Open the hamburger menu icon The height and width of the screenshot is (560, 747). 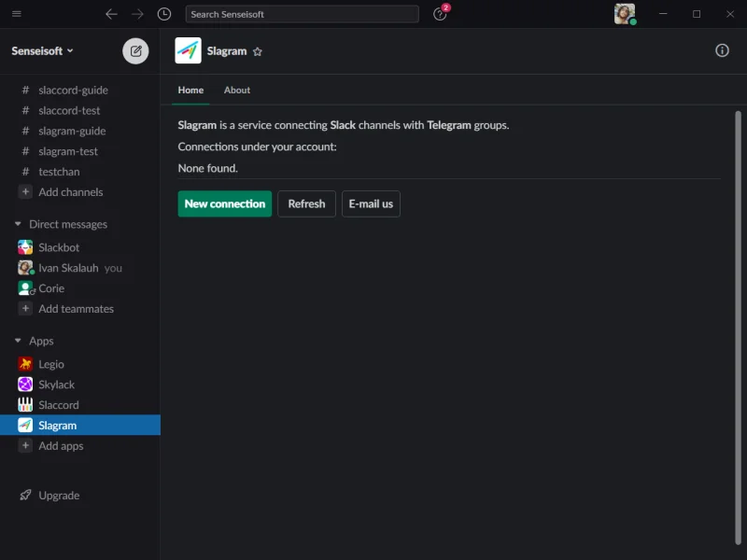point(17,13)
